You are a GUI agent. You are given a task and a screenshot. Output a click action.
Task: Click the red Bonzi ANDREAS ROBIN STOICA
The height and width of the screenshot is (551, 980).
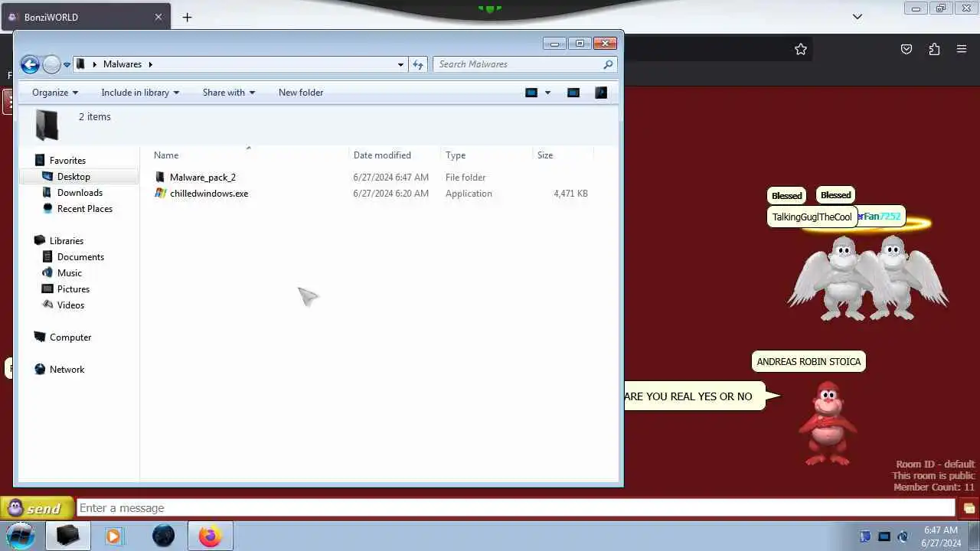click(x=827, y=423)
